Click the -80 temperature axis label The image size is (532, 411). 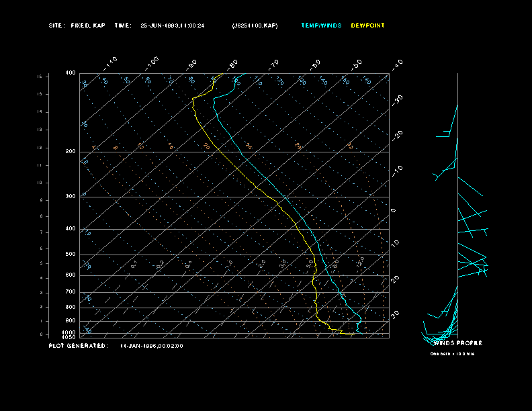click(x=232, y=64)
